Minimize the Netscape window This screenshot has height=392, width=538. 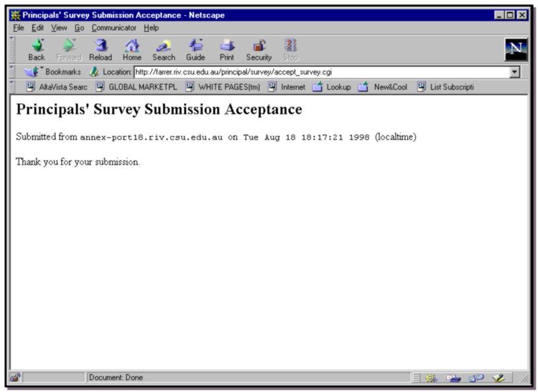(x=499, y=15)
